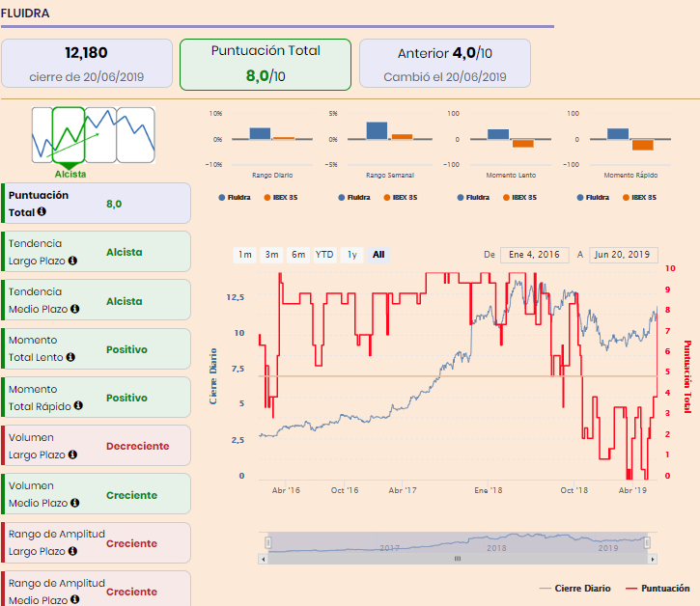Open info icon for Tendencia Medio Plazo
Screen dimensions: 700x606
(75, 309)
